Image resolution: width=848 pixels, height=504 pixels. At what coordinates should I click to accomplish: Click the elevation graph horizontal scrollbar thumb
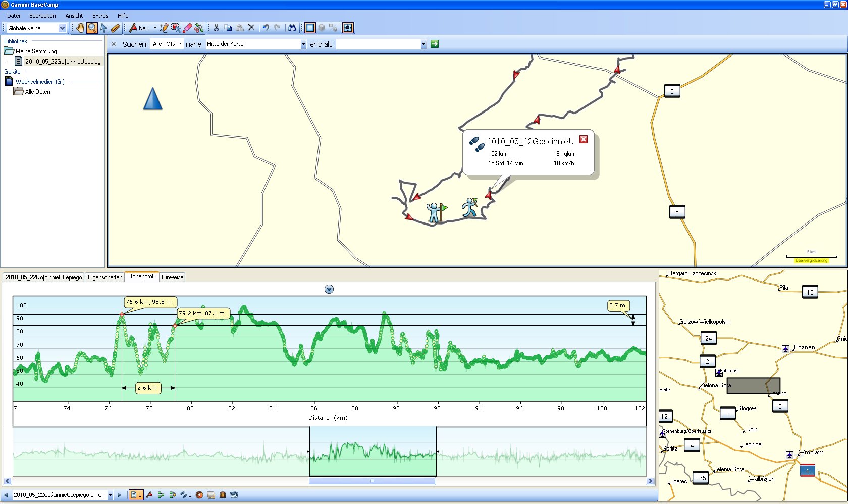[x=372, y=481]
